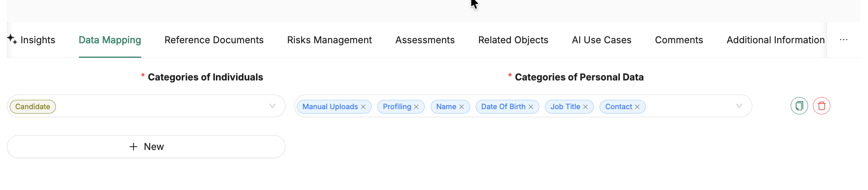This screenshot has width=868, height=190.
Task: Open the more tabs ellipsis menu
Action: [844, 40]
